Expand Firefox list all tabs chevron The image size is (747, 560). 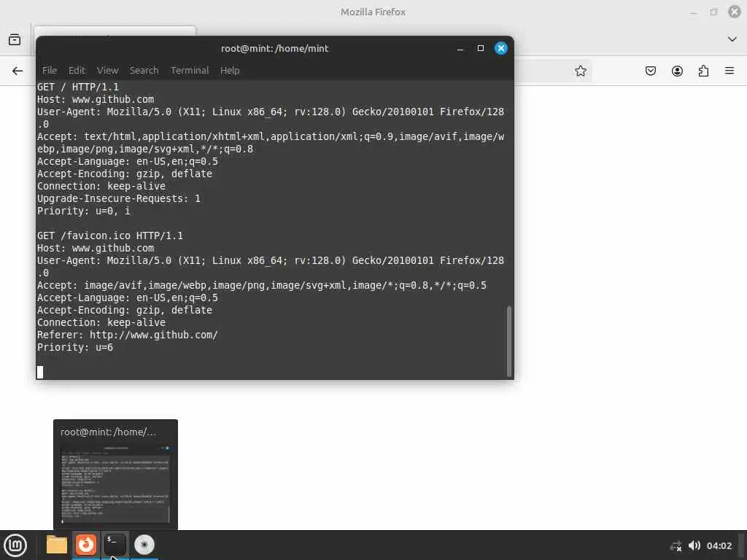[732, 39]
